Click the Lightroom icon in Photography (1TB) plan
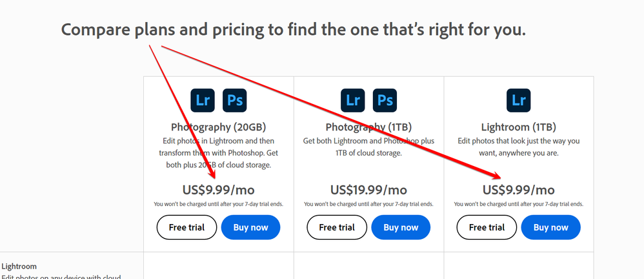This screenshot has height=279, width=644. click(x=353, y=101)
